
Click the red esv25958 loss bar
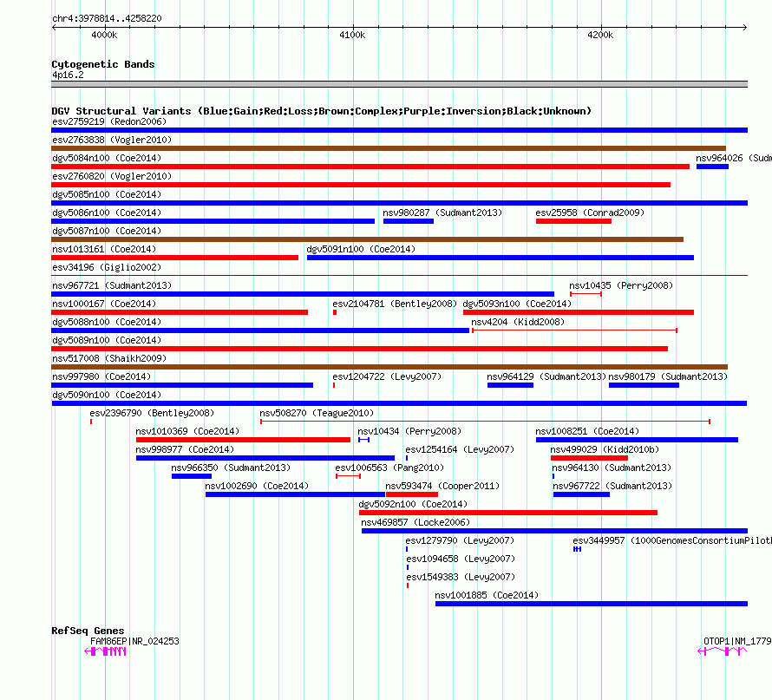pos(573,221)
